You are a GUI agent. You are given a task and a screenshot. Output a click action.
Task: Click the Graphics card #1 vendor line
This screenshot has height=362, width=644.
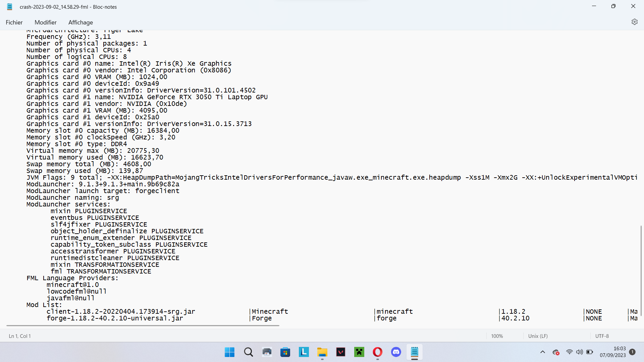[107, 104]
